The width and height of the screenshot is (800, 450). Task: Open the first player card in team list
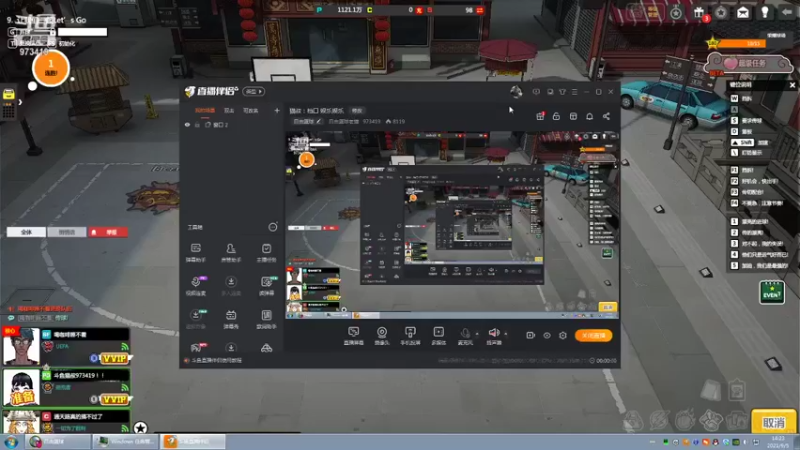66,346
